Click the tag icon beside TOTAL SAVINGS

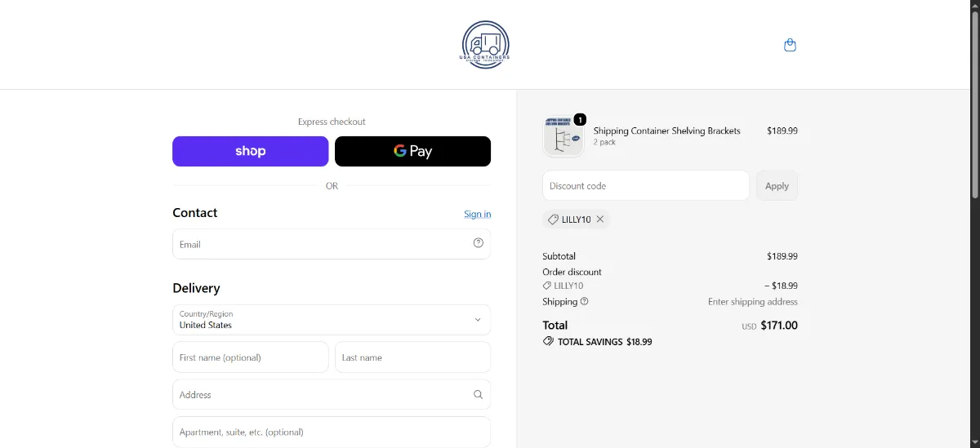[x=548, y=342]
